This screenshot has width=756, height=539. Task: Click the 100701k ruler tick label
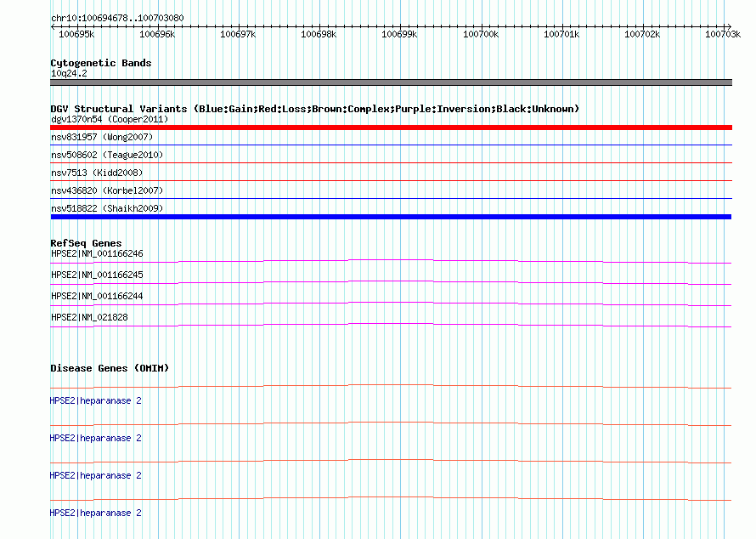tap(561, 34)
